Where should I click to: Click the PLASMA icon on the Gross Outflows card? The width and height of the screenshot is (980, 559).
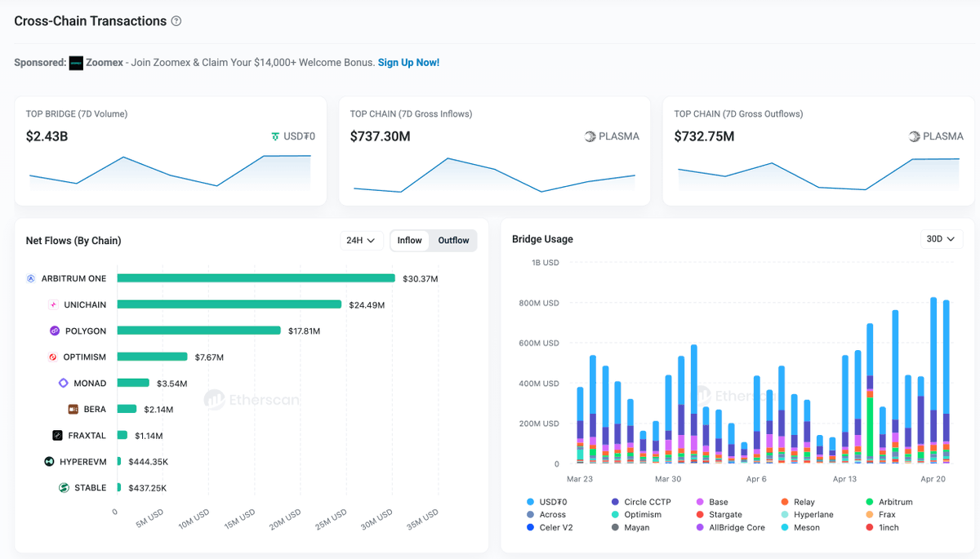pyautogui.click(x=912, y=136)
